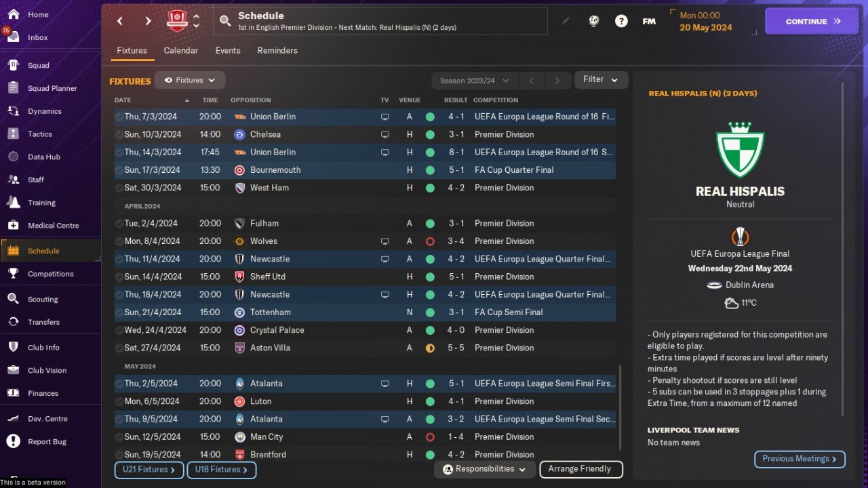Open the Tactics sidebar icon

(13, 134)
